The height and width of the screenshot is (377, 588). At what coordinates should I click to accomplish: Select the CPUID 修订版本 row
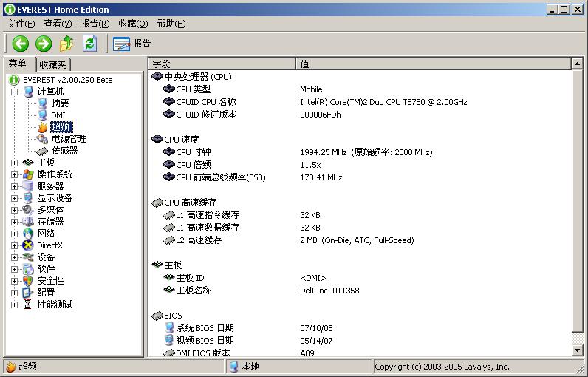coord(360,115)
